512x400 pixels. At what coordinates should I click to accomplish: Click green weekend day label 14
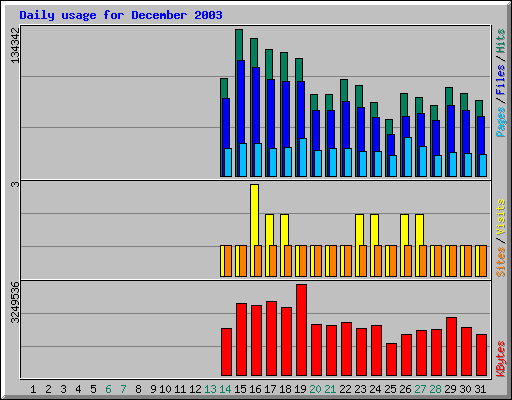tap(225, 389)
